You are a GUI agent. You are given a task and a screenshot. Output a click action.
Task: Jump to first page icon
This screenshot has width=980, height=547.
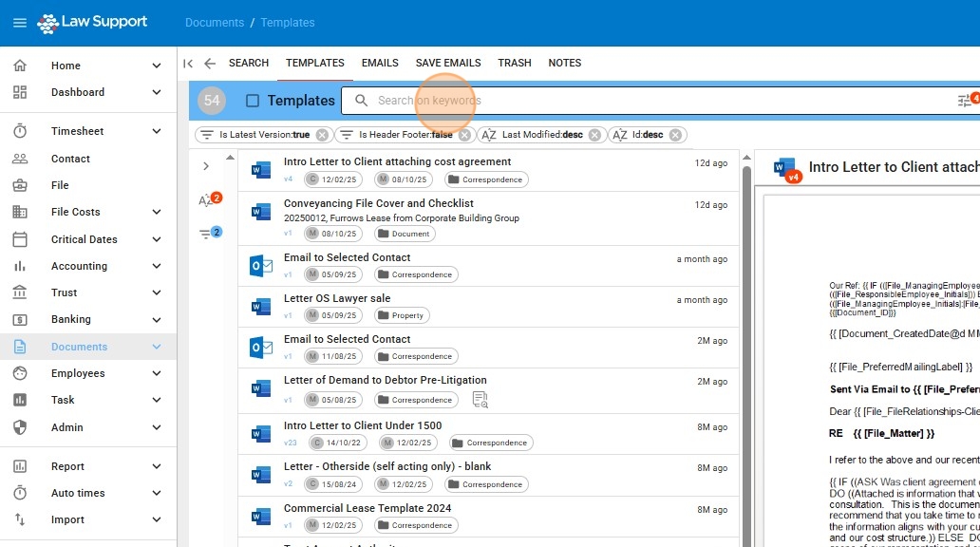tap(188, 64)
